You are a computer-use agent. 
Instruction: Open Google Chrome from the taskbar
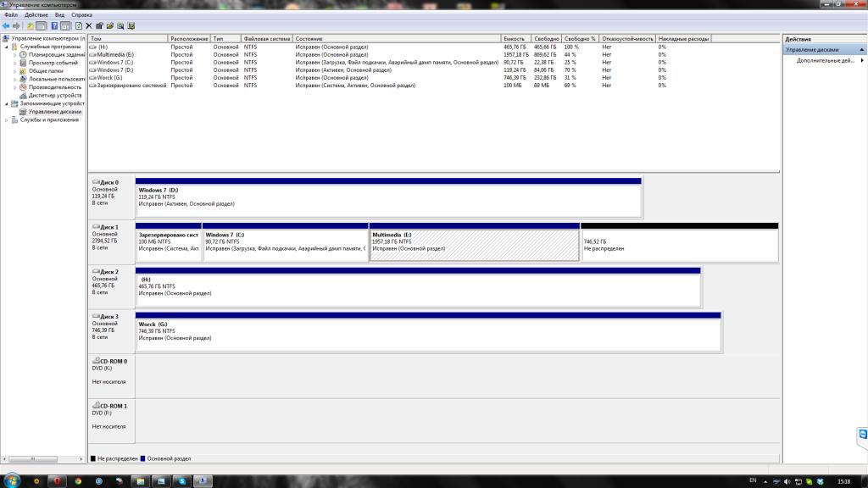click(78, 481)
